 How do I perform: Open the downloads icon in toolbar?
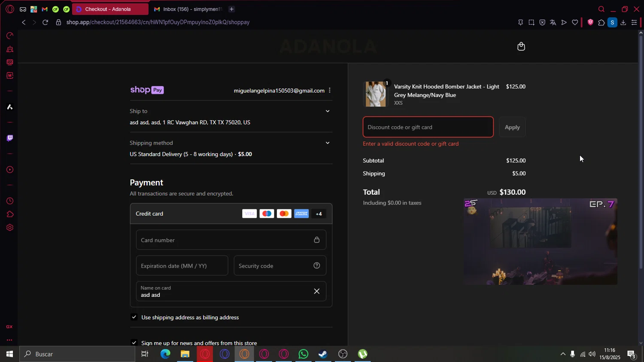623,22
